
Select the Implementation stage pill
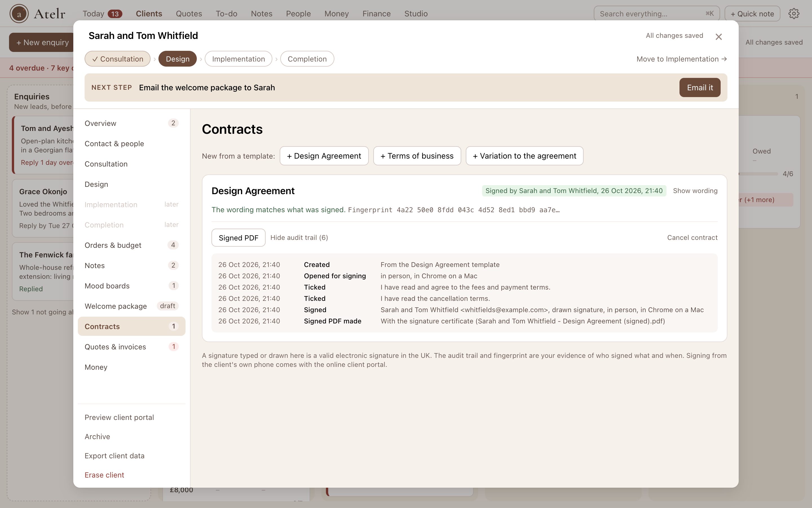238,59
